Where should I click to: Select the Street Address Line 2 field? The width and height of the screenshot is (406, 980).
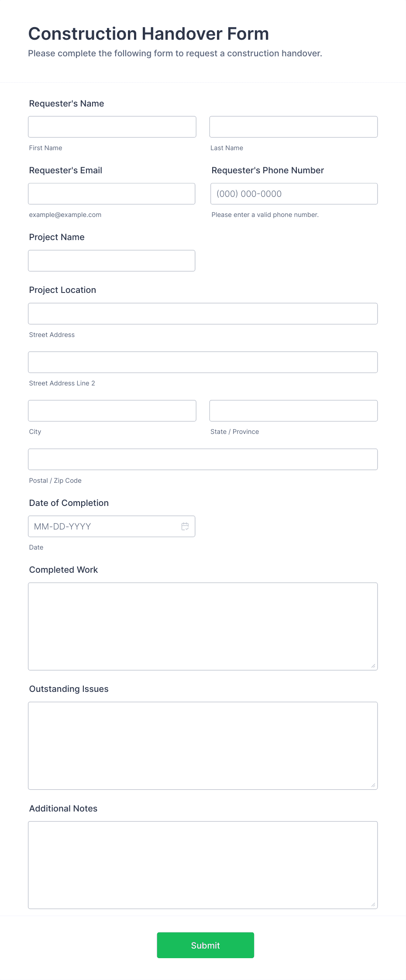[x=203, y=362]
